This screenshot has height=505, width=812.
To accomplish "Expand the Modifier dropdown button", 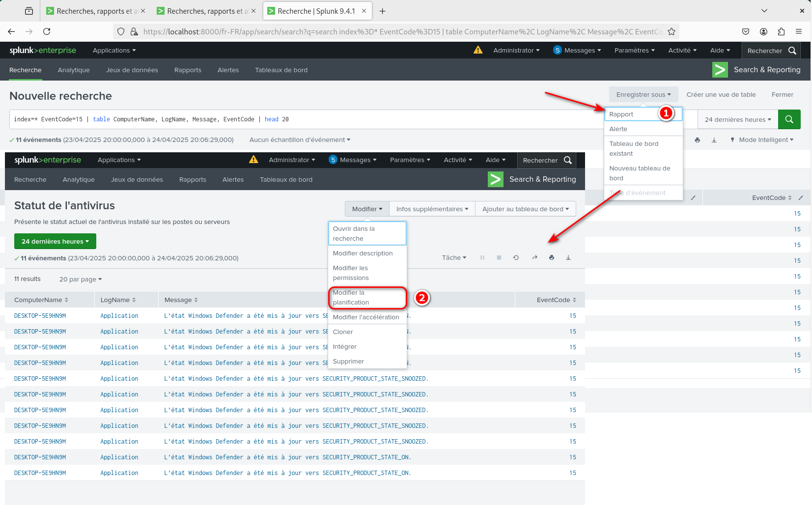I will (367, 209).
